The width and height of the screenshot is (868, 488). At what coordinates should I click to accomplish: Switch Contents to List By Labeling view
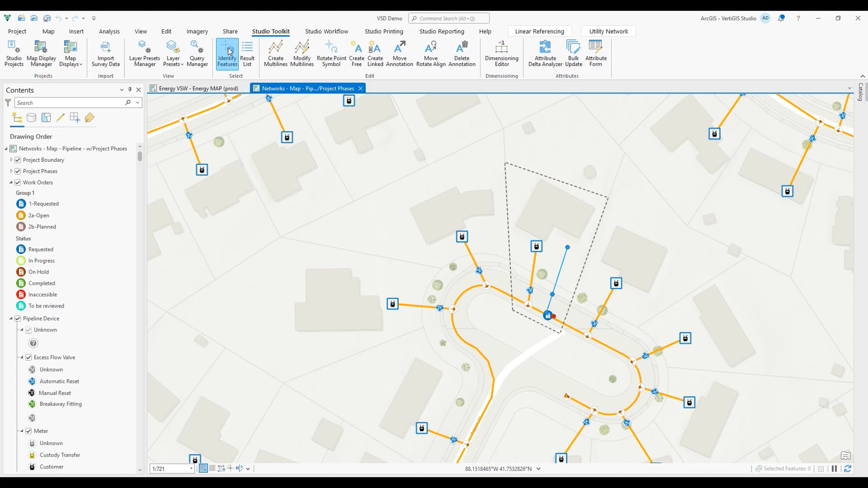89,118
